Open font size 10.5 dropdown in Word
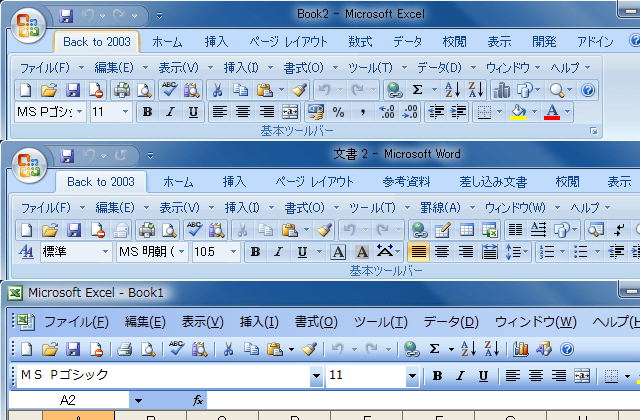The width and height of the screenshot is (640, 420). (x=233, y=252)
